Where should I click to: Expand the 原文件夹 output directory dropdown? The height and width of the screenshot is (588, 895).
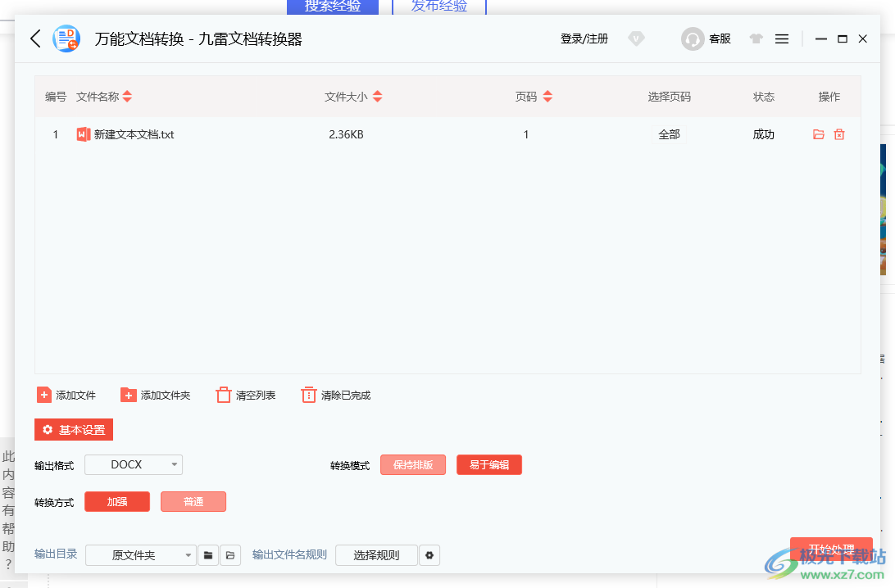[x=189, y=555]
